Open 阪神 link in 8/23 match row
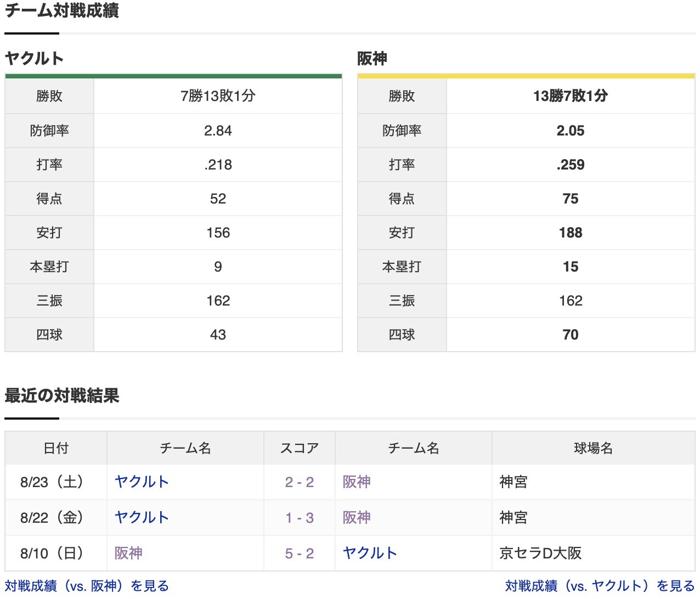This screenshot has height=599, width=700. click(x=357, y=482)
